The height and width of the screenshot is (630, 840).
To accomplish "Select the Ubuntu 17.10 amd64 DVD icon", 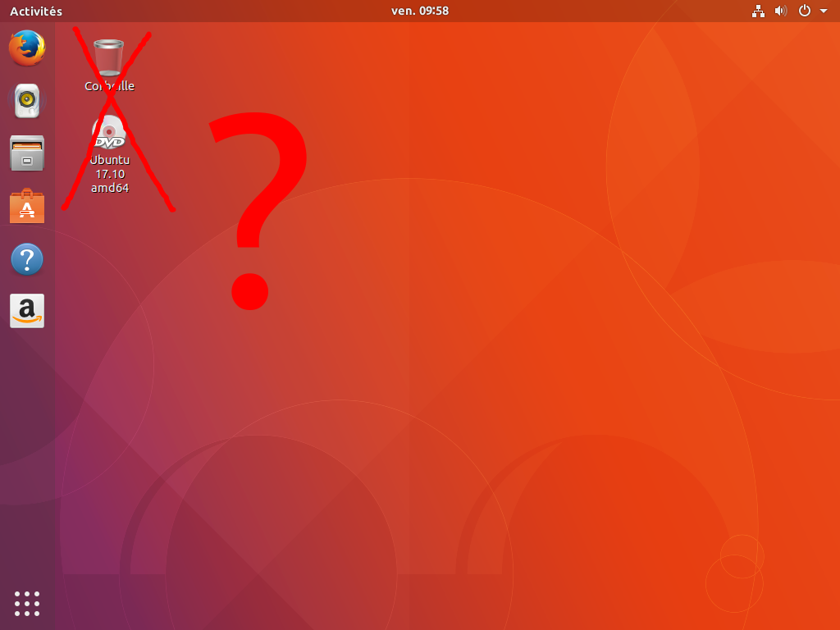I will (108, 131).
